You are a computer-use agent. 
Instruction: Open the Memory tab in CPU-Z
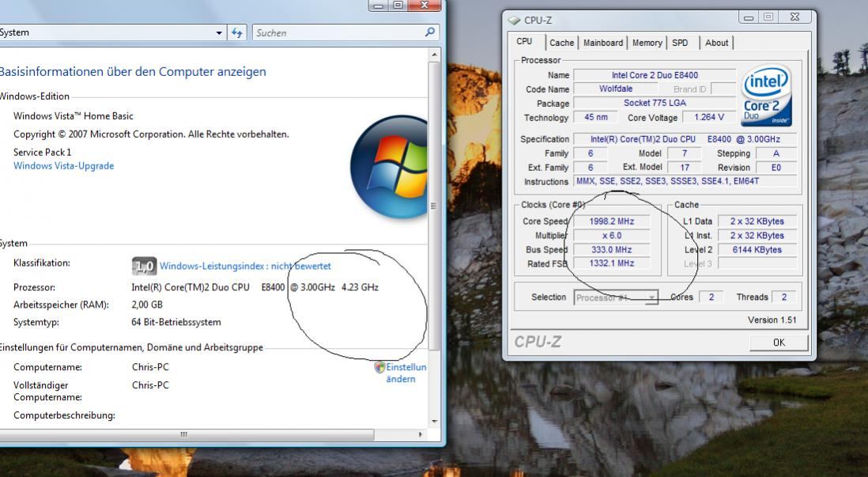tap(647, 43)
